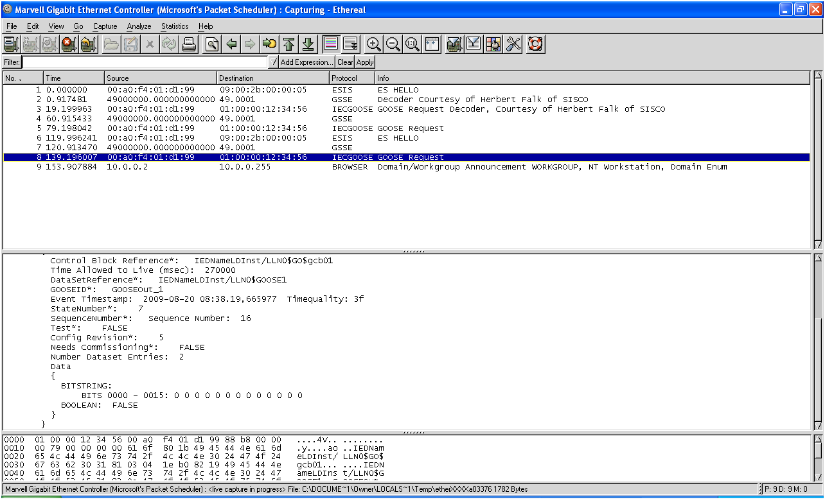Open the Help lifebuoy icon
This screenshot has height=504, width=825.
[x=535, y=44]
